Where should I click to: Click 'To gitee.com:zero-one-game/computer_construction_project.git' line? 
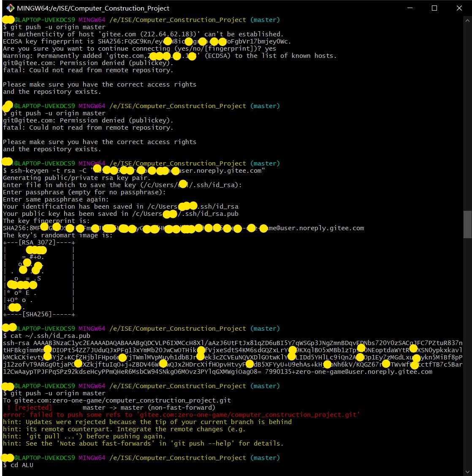coord(117,400)
